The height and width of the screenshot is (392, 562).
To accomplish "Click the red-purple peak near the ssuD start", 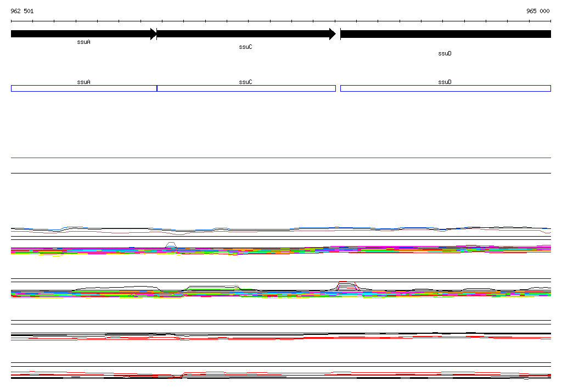I will (x=347, y=286).
